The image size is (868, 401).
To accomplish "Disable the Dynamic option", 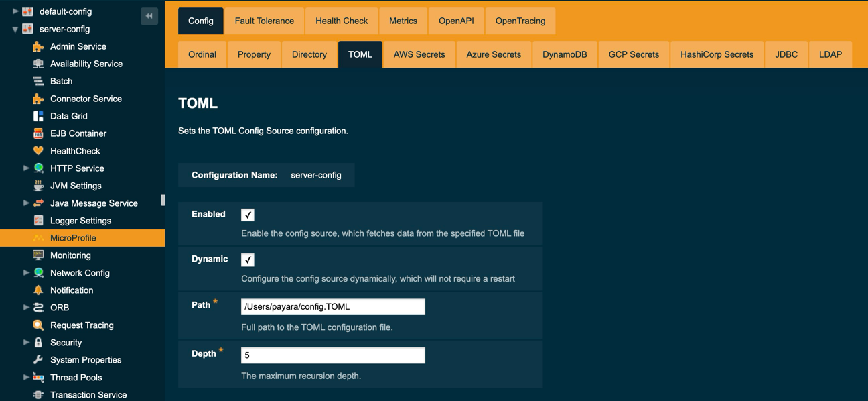I will coord(247,260).
